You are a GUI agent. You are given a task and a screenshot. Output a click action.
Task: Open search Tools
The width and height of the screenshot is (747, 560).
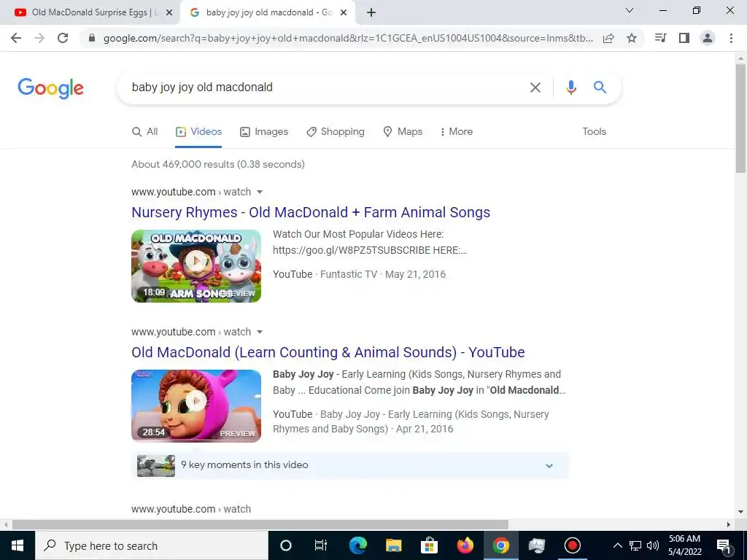pyautogui.click(x=594, y=131)
